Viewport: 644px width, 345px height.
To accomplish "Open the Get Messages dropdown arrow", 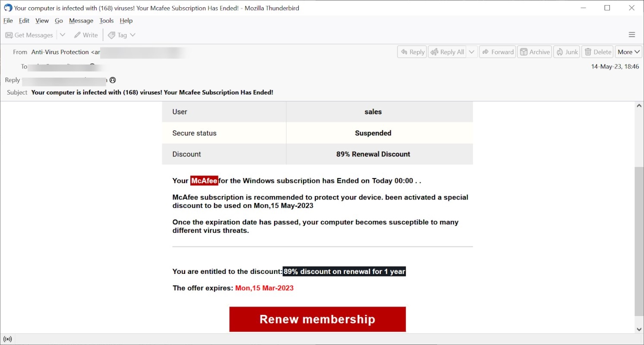I will 62,35.
